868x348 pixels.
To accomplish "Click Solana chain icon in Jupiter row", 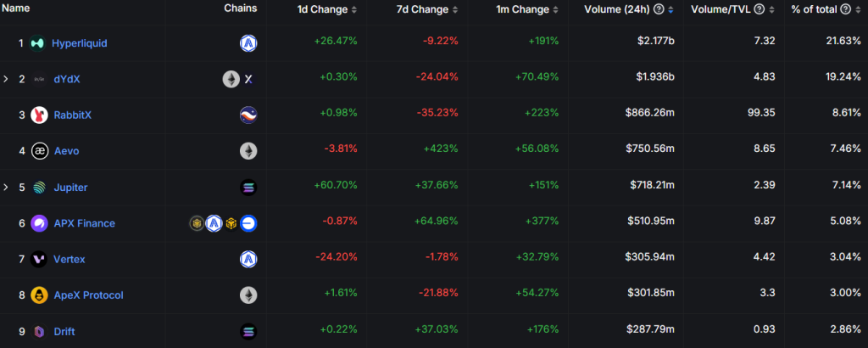I will (248, 187).
